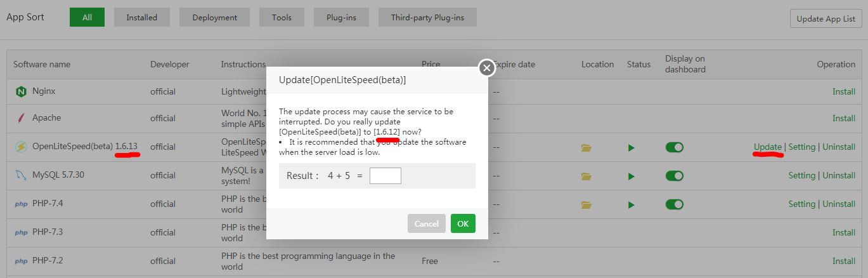868x278 pixels.
Task: Click the PHP-7.2 php icon
Action: click(x=21, y=261)
